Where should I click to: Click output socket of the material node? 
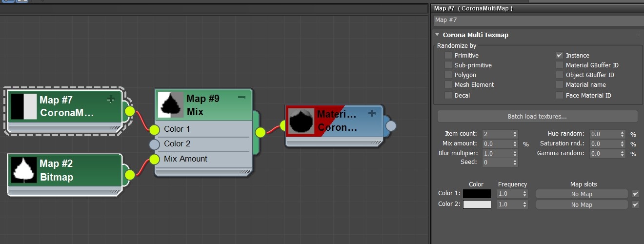click(x=391, y=126)
